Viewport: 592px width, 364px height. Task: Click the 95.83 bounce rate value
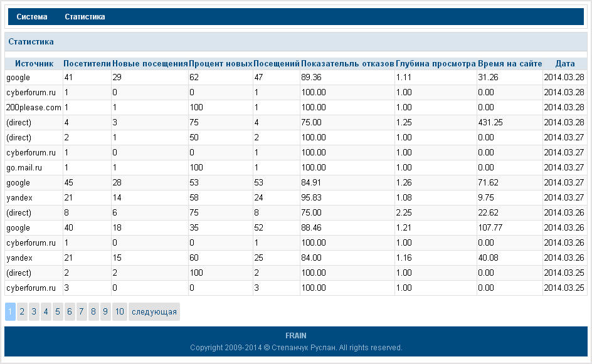[x=311, y=197]
